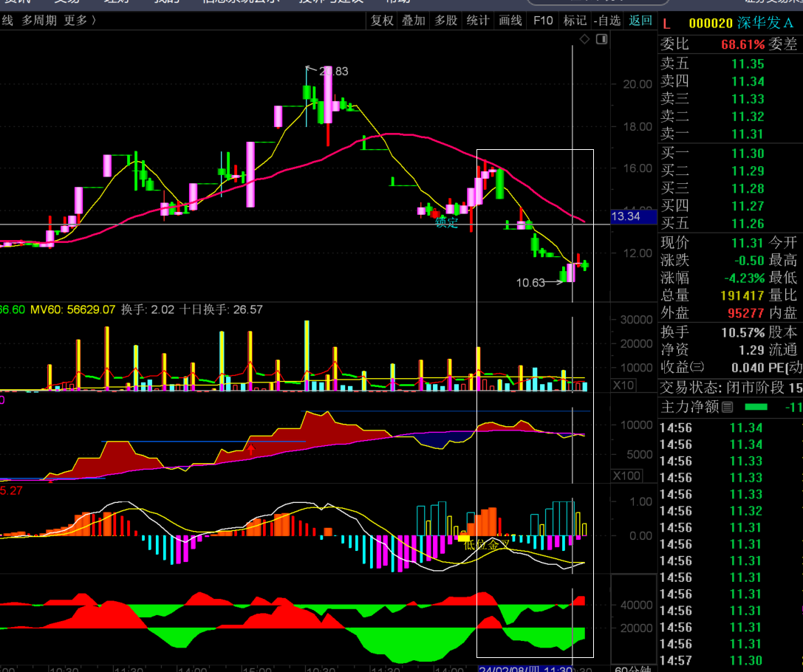
Task: Remove stock via -自选 button
Action: [x=606, y=21]
